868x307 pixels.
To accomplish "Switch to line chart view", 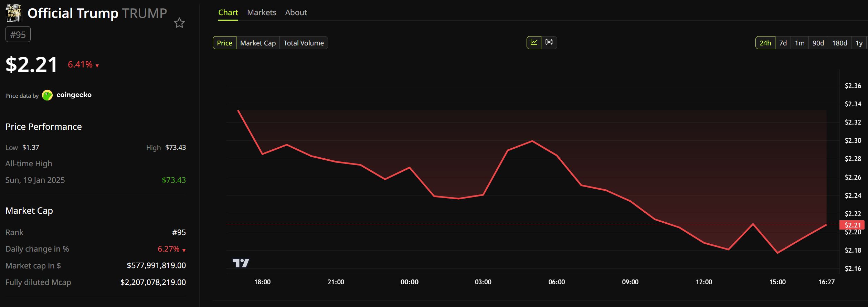I will click(x=534, y=42).
